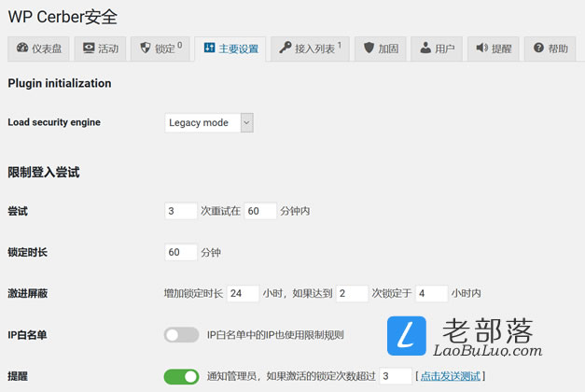The image size is (585, 392).
Task: Enable the IP白名单 toggle switch
Action: tap(181, 335)
